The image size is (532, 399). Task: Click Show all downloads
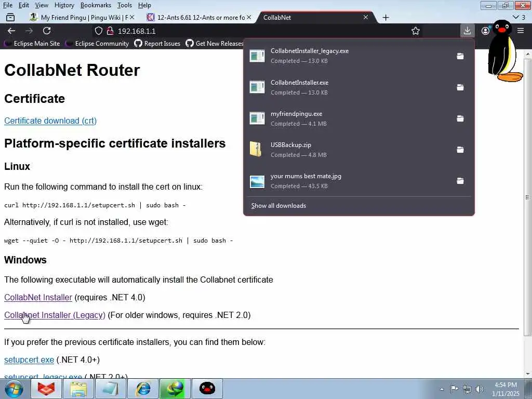[278, 206]
